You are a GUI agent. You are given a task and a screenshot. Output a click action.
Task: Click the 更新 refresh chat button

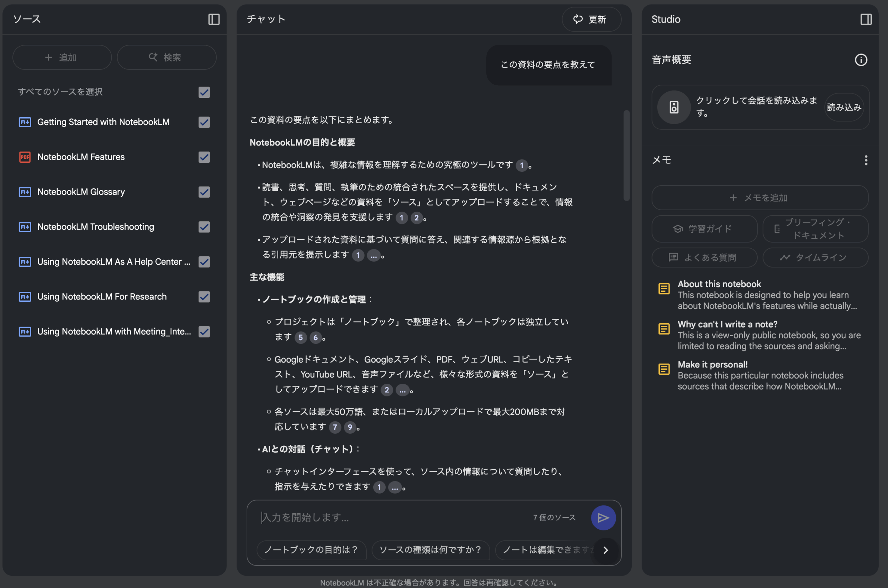tap(591, 19)
